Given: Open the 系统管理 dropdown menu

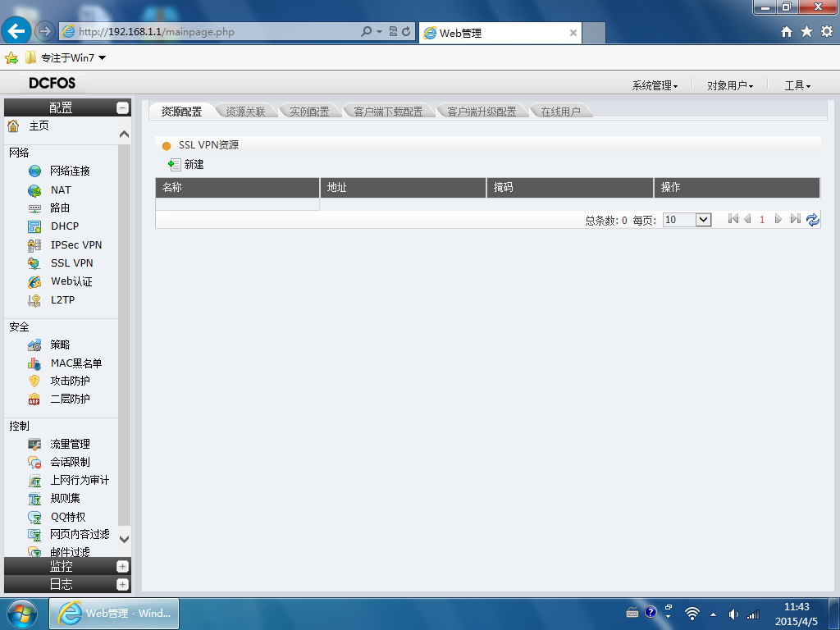Looking at the screenshot, I should click(x=655, y=85).
